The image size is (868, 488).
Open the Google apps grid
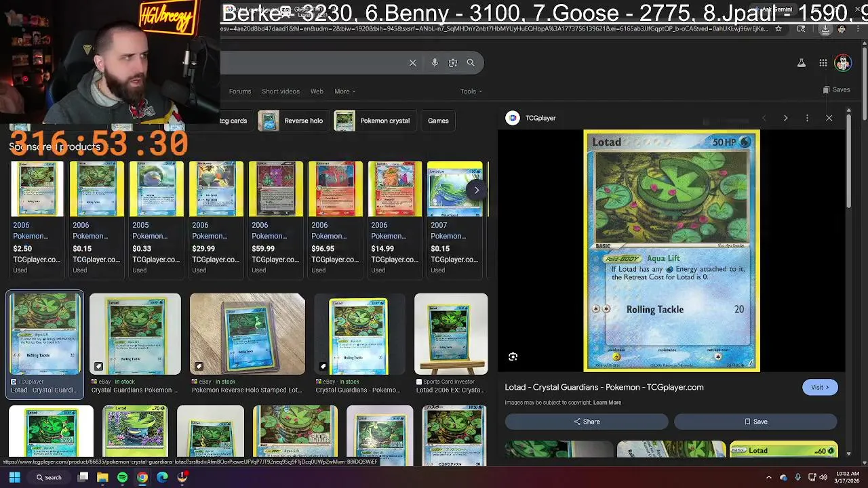(823, 63)
